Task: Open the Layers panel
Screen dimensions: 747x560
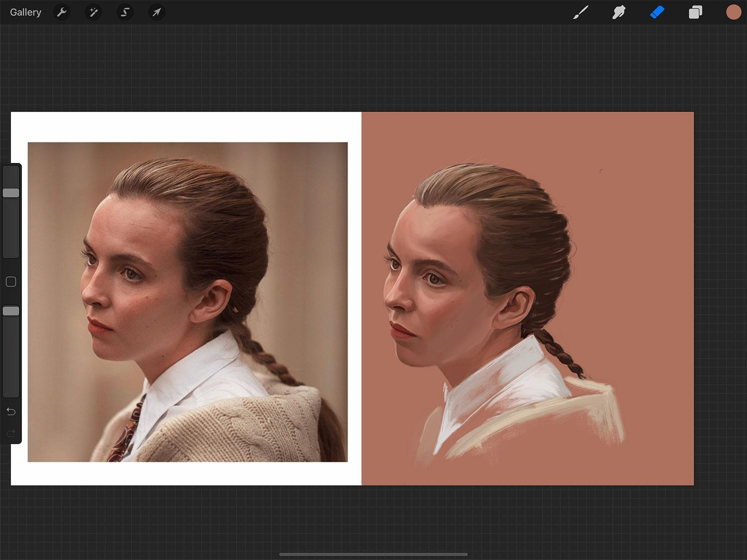Action: [x=695, y=12]
